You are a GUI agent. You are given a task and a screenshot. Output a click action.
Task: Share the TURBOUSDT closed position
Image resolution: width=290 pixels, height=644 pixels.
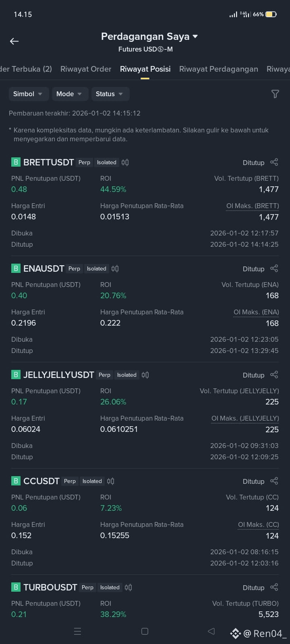[274, 587]
